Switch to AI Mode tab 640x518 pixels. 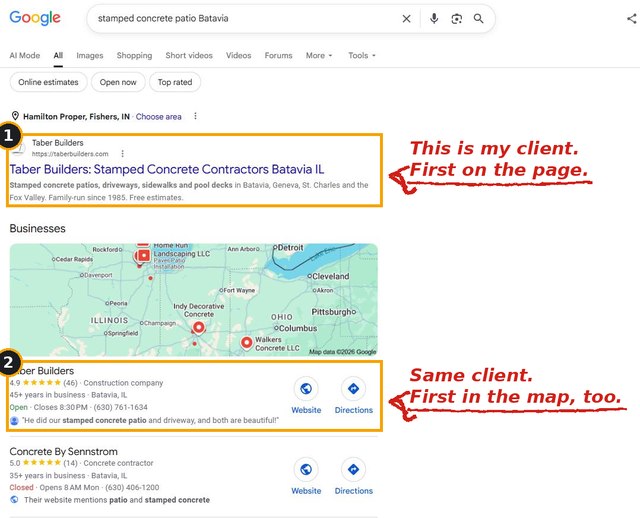click(x=25, y=56)
